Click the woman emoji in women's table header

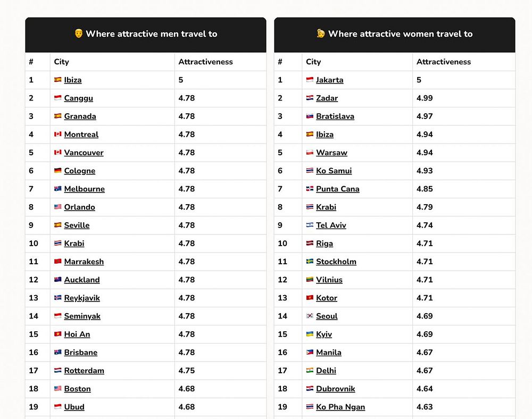coord(321,33)
